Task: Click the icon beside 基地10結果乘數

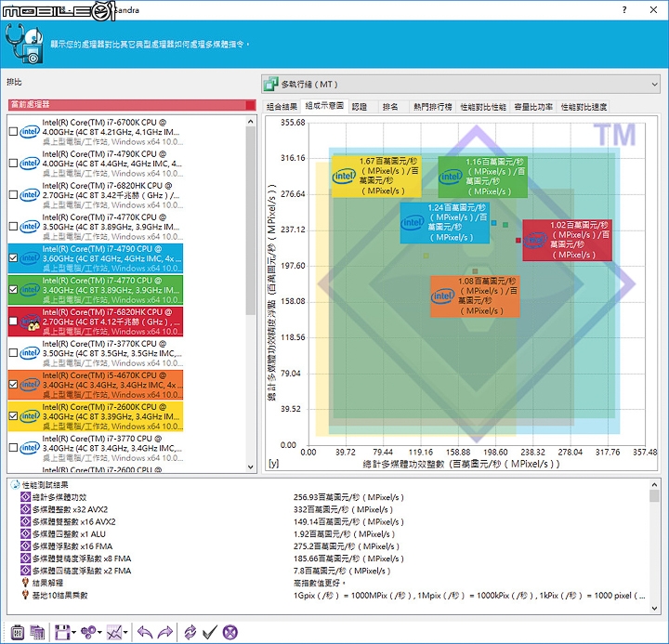Action: tap(26, 595)
